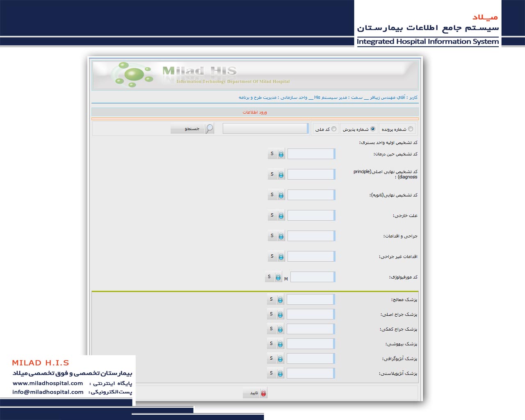Click the user info line starting with کاربر
This screenshot has width=525, height=420.
[328, 97]
